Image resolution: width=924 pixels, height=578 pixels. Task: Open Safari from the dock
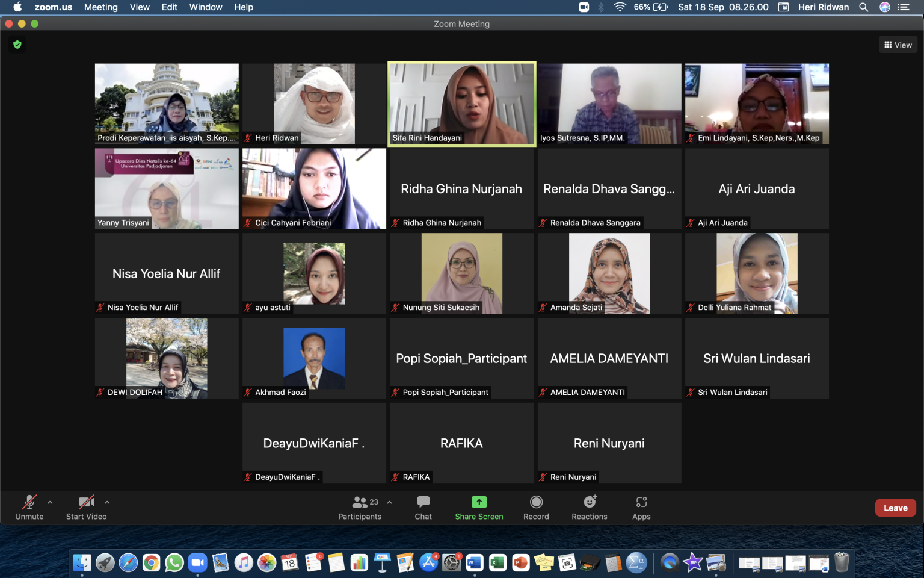(128, 563)
